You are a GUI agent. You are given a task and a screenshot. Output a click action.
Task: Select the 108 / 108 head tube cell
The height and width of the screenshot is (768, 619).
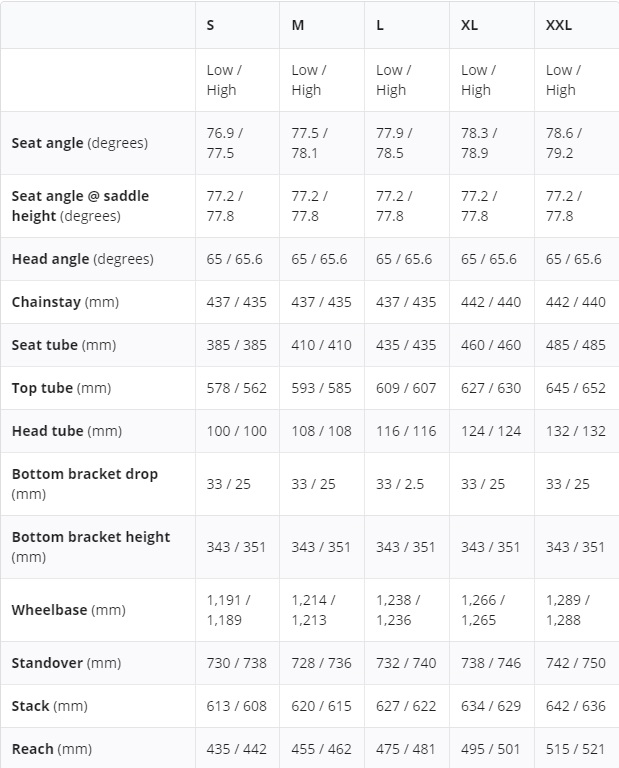pyautogui.click(x=321, y=431)
